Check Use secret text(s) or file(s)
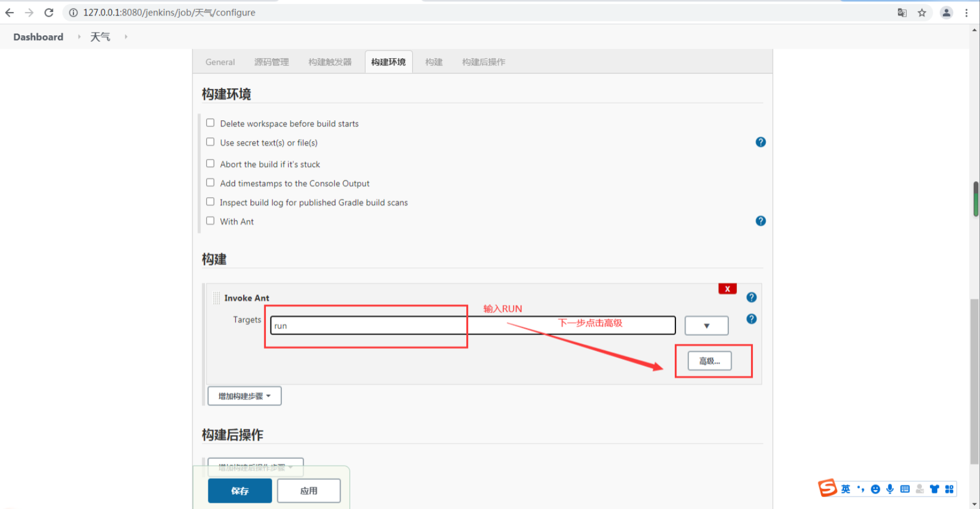980x509 pixels. [x=210, y=142]
